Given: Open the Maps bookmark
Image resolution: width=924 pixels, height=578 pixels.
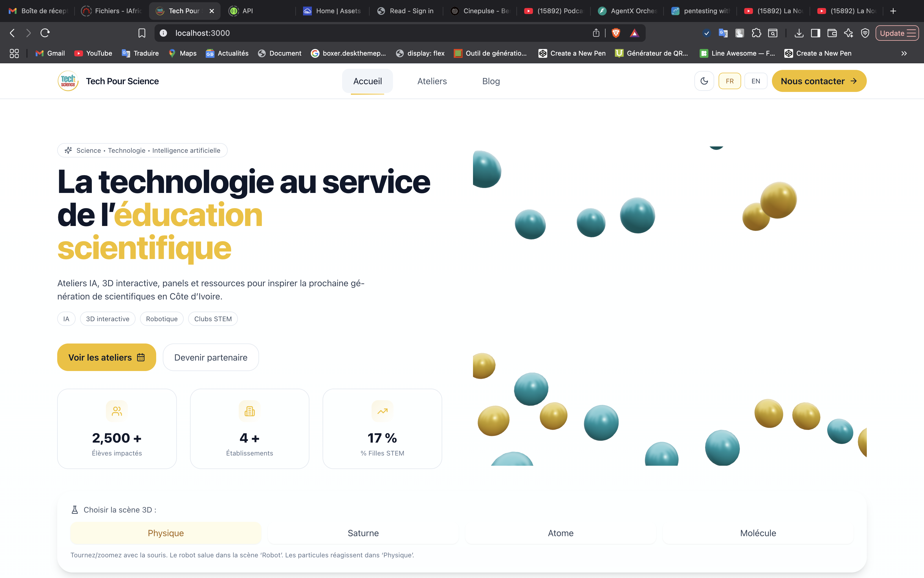Looking at the screenshot, I should [183, 53].
